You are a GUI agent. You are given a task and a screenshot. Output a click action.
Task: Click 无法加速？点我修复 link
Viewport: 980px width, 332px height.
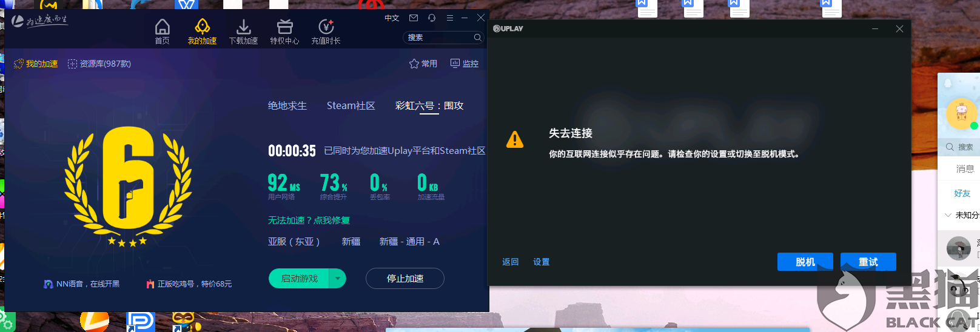click(x=309, y=221)
